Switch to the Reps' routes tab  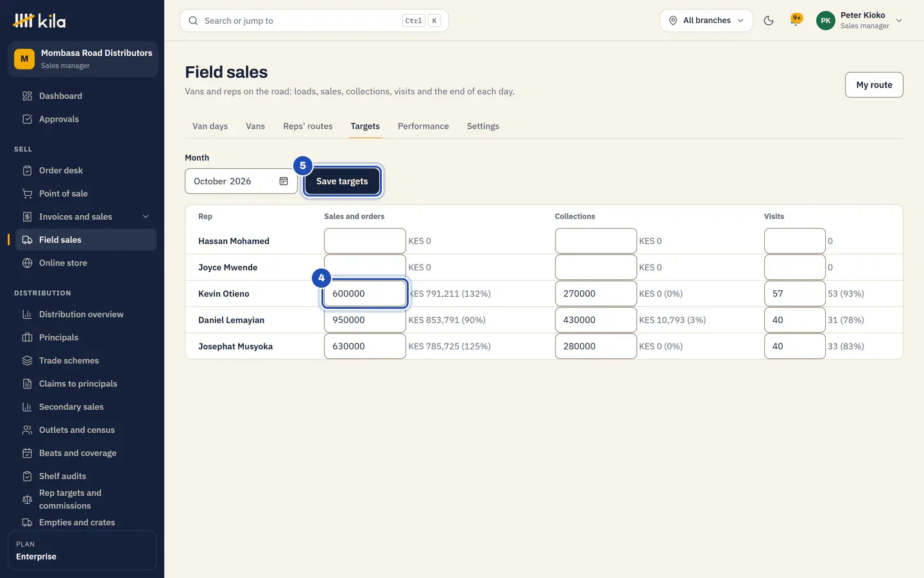point(308,126)
